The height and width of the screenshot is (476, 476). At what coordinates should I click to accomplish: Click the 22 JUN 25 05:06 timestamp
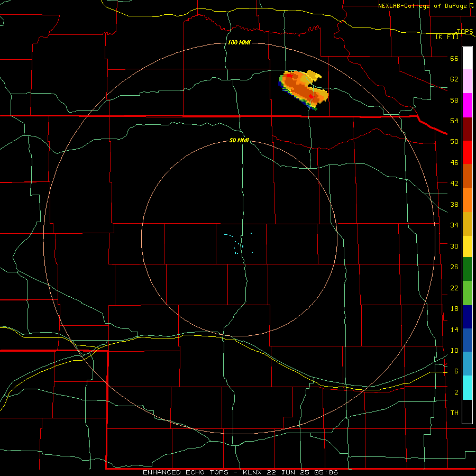pyautogui.click(x=303, y=472)
